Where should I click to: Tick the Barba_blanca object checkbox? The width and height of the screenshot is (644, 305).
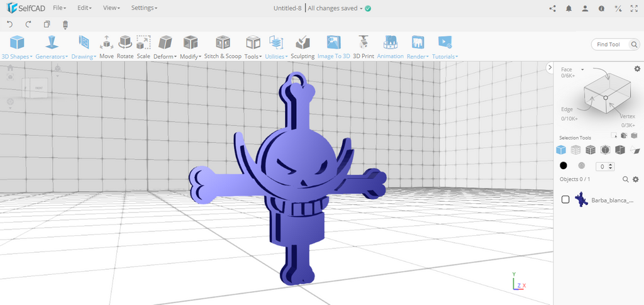coord(565,199)
